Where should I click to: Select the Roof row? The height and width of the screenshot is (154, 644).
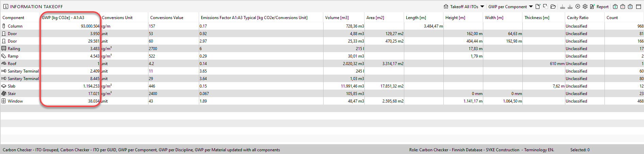click(x=12, y=64)
